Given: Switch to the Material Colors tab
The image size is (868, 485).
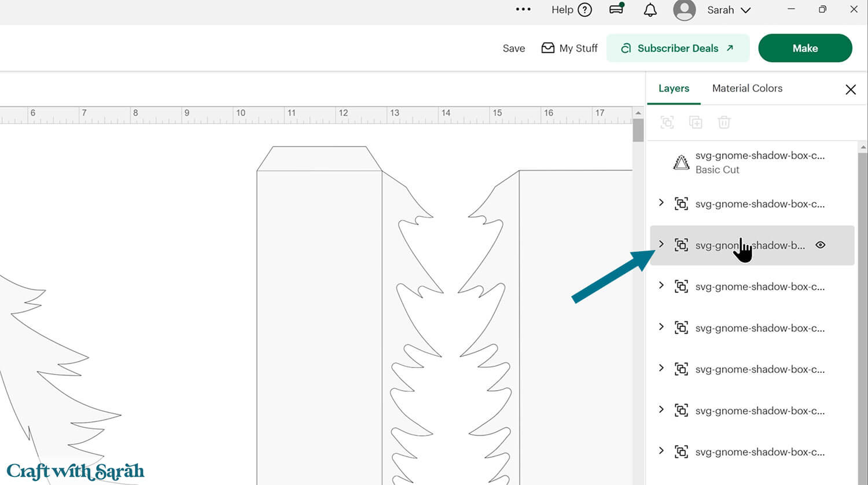Looking at the screenshot, I should 747,88.
